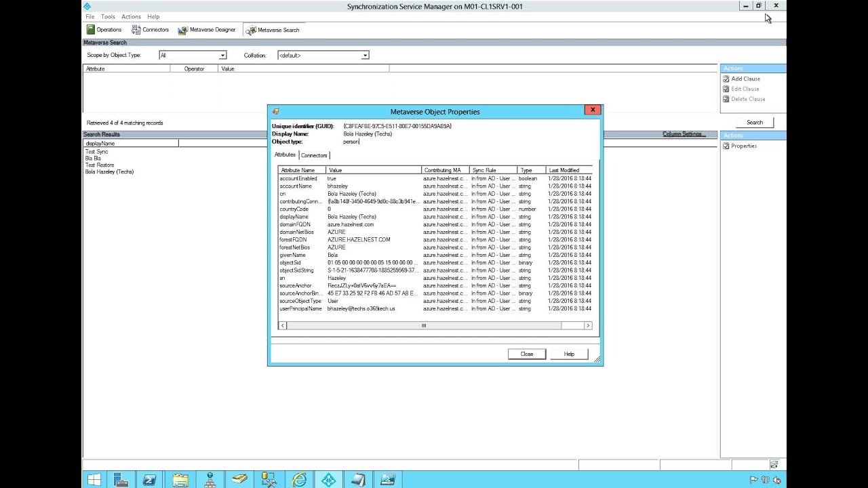This screenshot has height=488, width=868.
Task: Click the displayName search results column header
Action: [131, 144]
